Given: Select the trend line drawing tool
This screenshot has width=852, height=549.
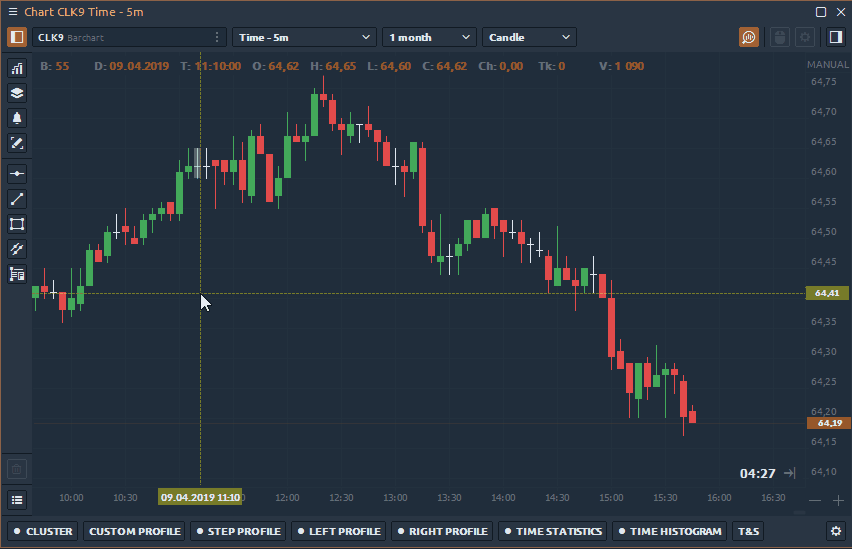Looking at the screenshot, I should (17, 199).
